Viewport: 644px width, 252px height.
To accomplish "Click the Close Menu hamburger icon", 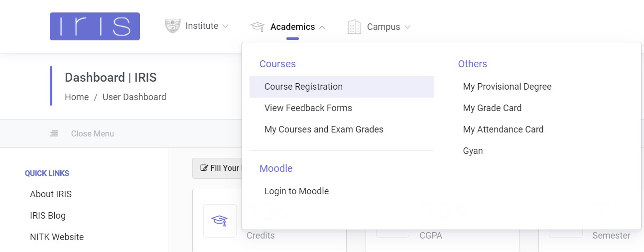I will point(54,133).
